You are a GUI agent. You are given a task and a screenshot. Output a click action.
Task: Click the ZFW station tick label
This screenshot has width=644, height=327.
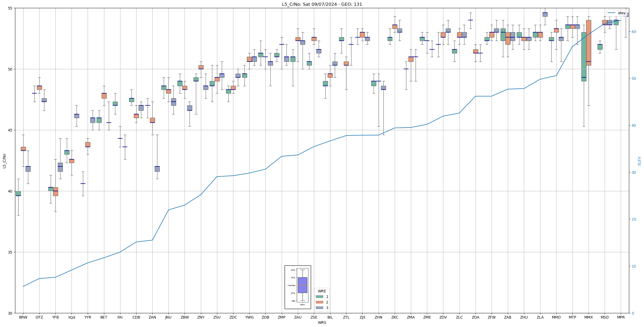[x=492, y=317]
